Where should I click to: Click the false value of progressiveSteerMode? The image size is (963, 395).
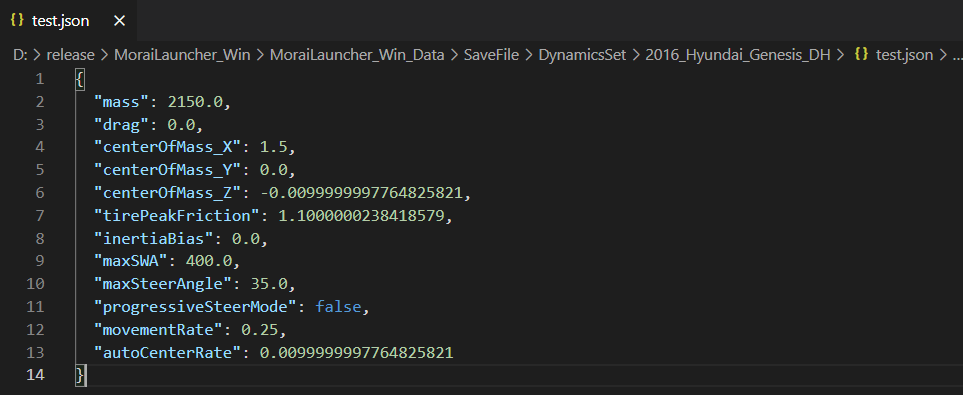click(x=338, y=307)
